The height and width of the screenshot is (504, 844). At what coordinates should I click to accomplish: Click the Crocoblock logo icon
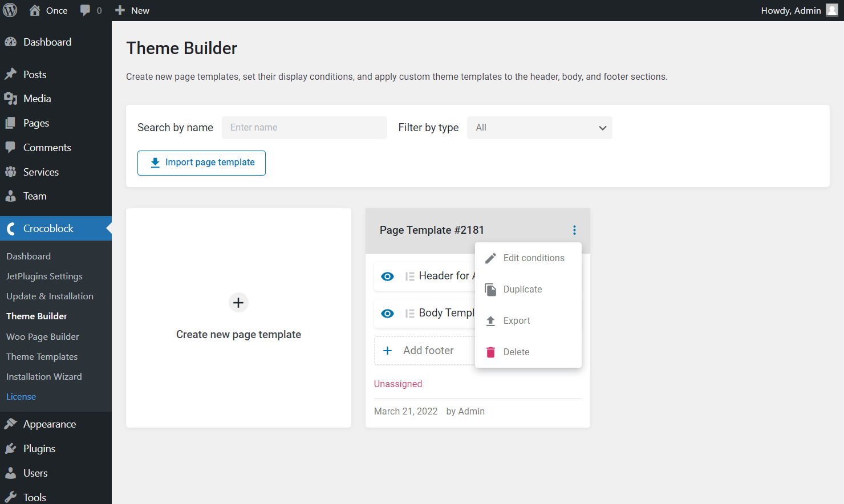point(11,229)
